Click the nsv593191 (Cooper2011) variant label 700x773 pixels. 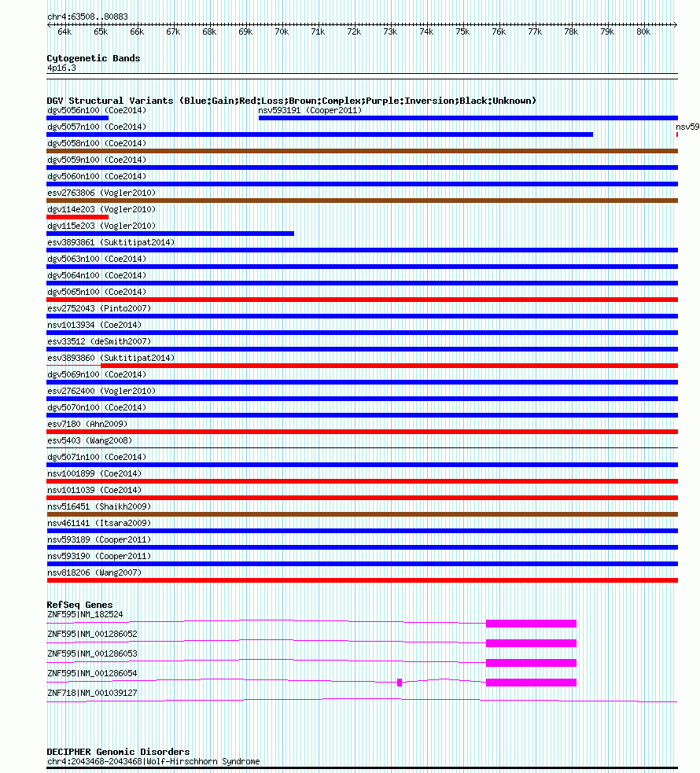pyautogui.click(x=310, y=110)
